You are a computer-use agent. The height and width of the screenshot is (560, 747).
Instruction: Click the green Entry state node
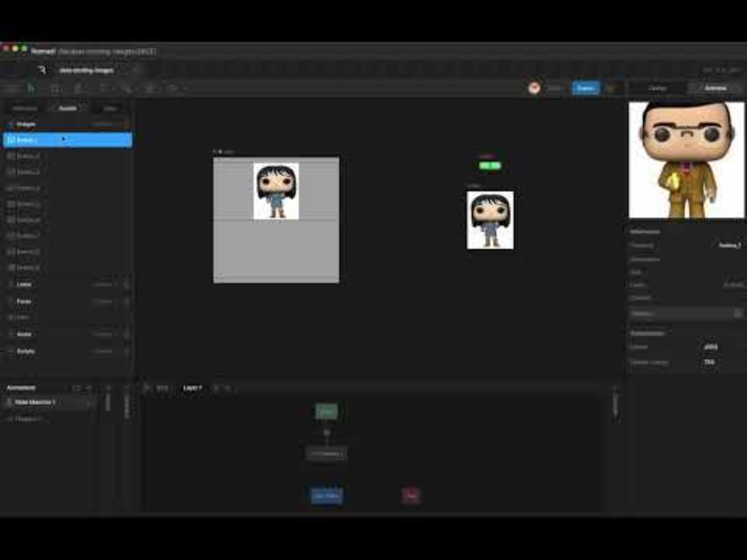(x=327, y=411)
